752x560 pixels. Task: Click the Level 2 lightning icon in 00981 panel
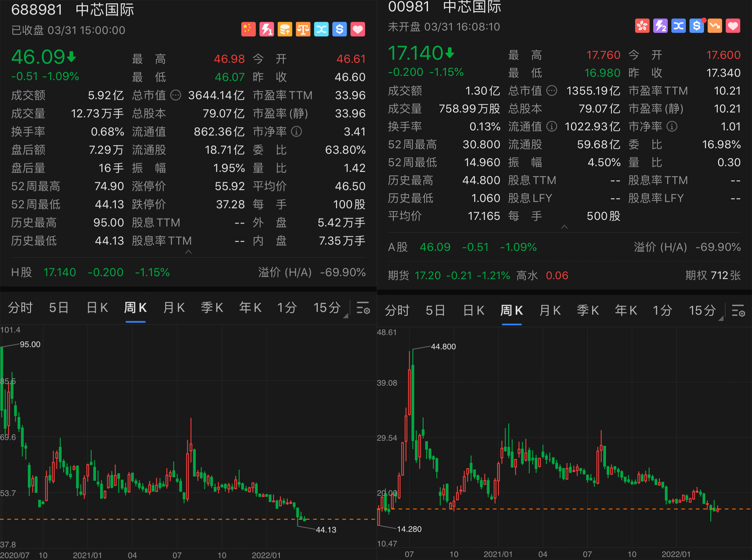point(660,26)
